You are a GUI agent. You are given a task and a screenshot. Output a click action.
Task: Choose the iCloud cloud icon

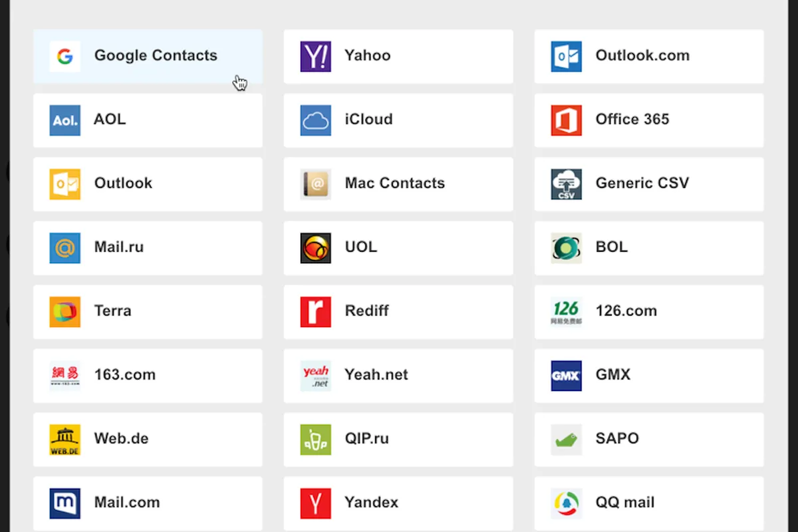tap(315, 120)
